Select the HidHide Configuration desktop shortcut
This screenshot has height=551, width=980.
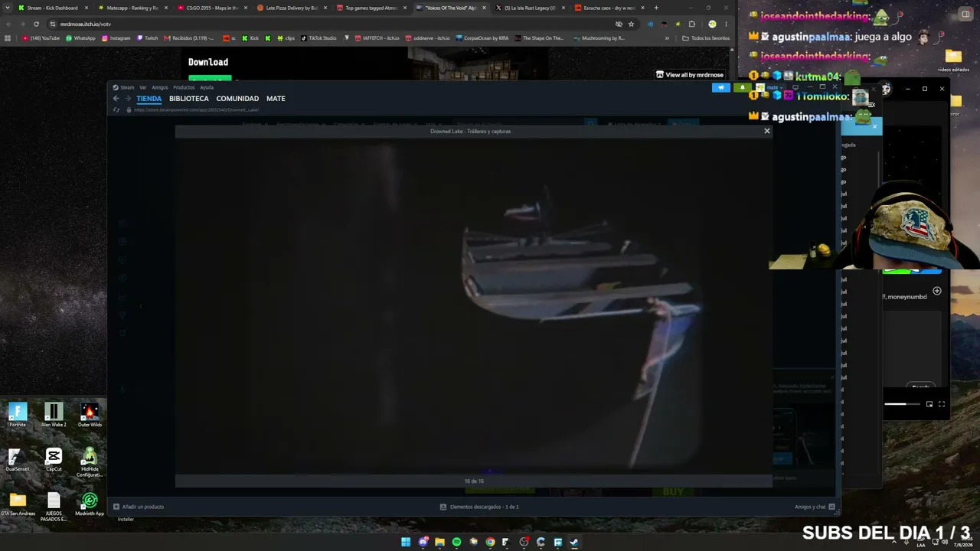coord(90,463)
